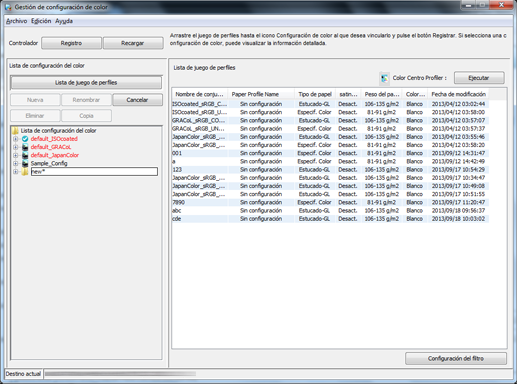Click the new* name input field
This screenshot has width=517, height=384.
94,172
